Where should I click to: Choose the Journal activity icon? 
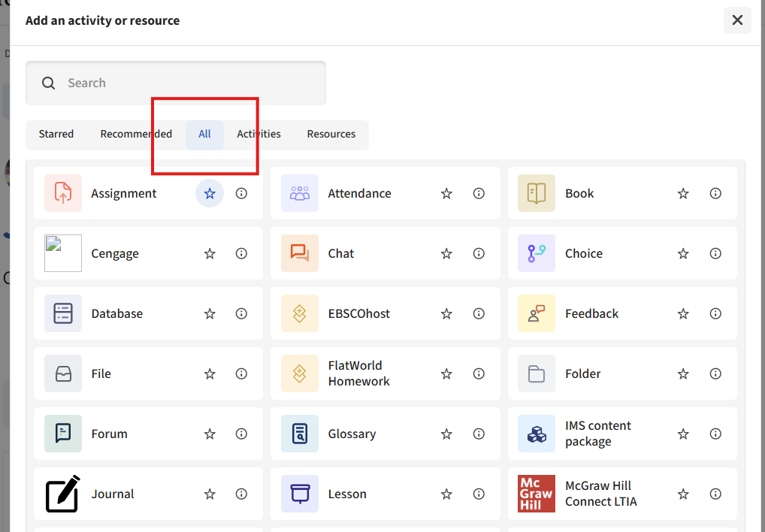pos(63,494)
